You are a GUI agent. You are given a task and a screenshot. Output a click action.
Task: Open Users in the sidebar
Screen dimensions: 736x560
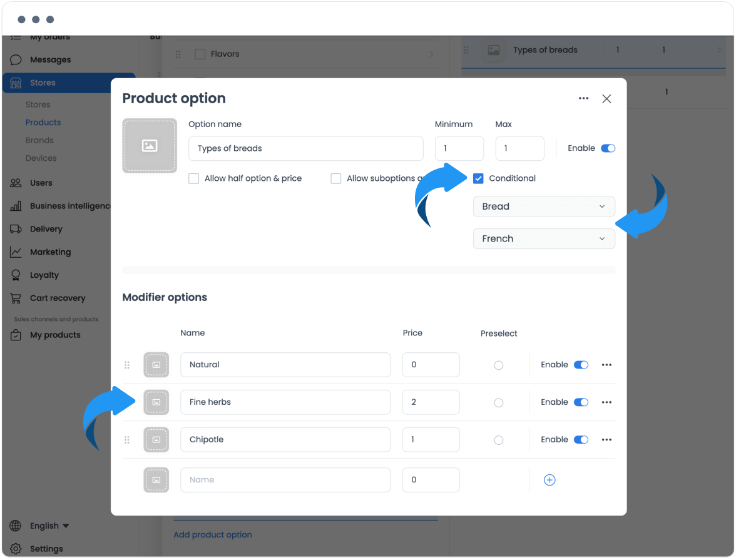click(41, 183)
